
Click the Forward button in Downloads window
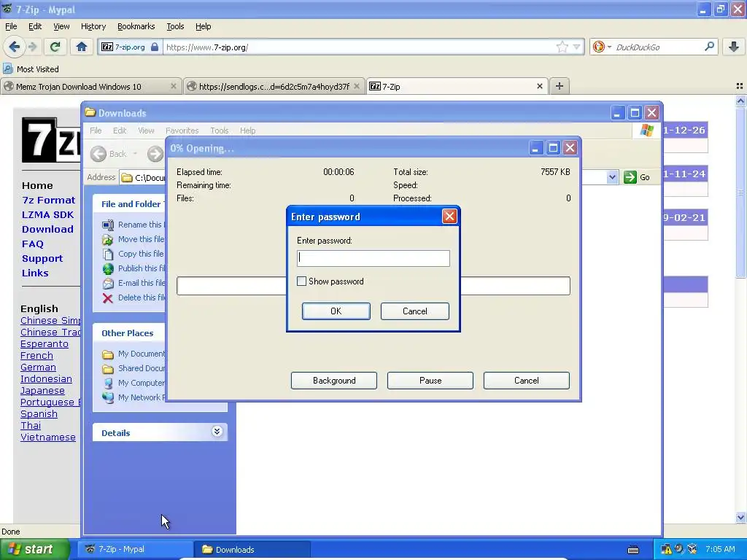[155, 154]
